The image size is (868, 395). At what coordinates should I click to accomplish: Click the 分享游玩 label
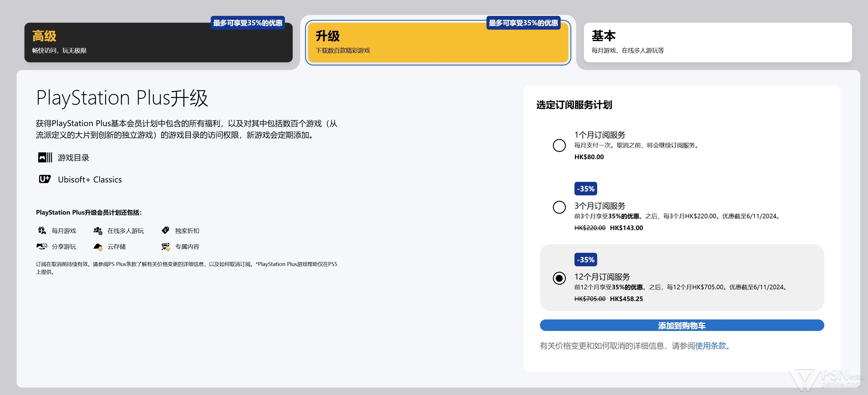[64, 247]
